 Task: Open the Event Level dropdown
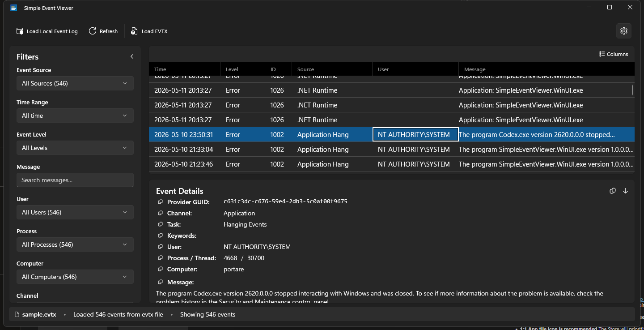point(75,148)
